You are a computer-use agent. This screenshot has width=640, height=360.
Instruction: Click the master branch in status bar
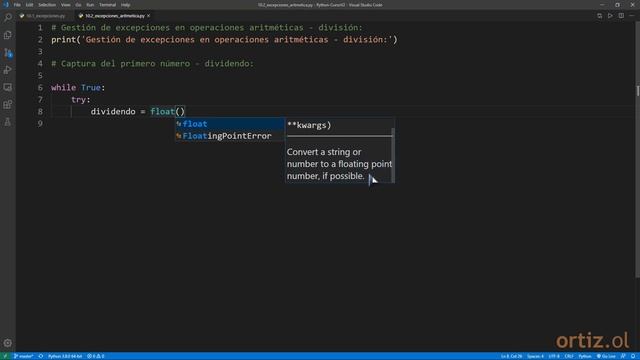pos(24,356)
